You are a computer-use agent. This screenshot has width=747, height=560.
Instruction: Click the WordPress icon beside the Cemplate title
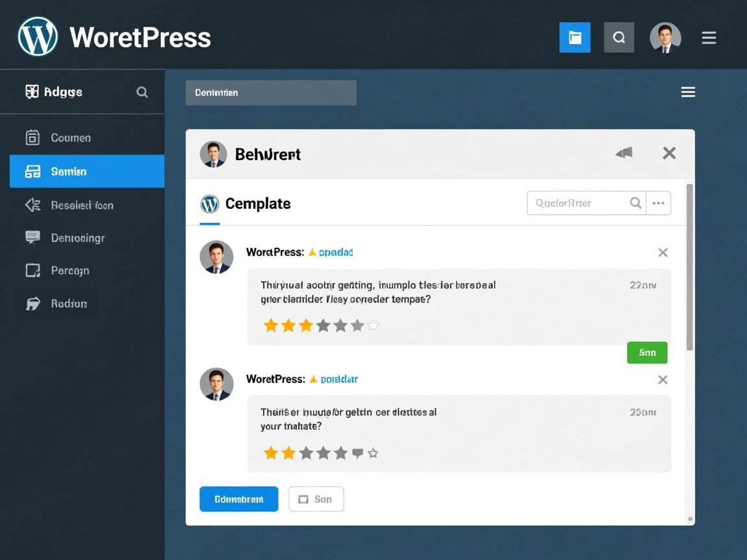click(209, 204)
